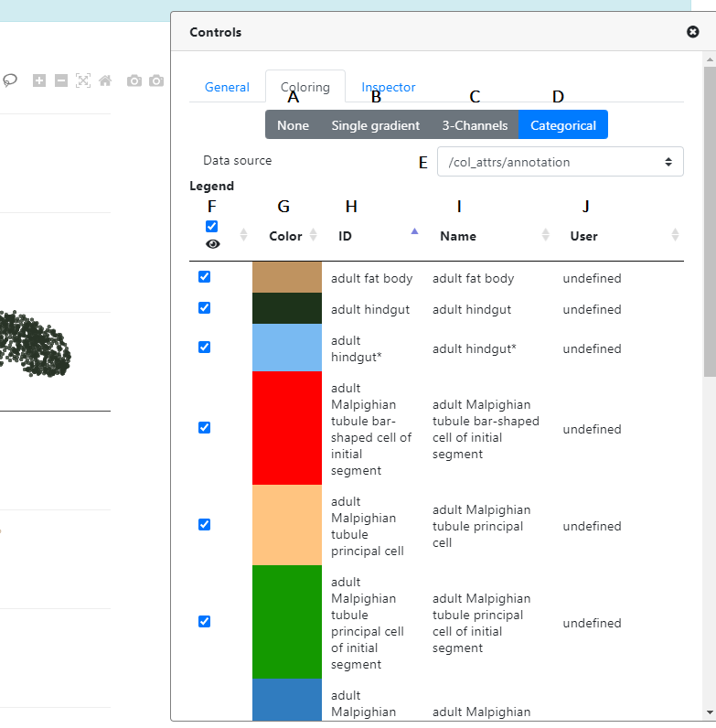The width and height of the screenshot is (716, 728).
Task: Click the second camera snapshot icon
Action: tap(156, 80)
